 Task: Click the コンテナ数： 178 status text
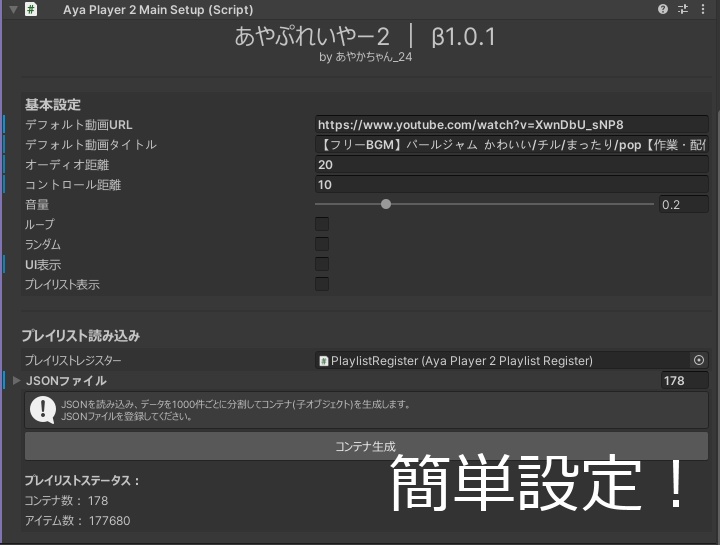tap(66, 500)
